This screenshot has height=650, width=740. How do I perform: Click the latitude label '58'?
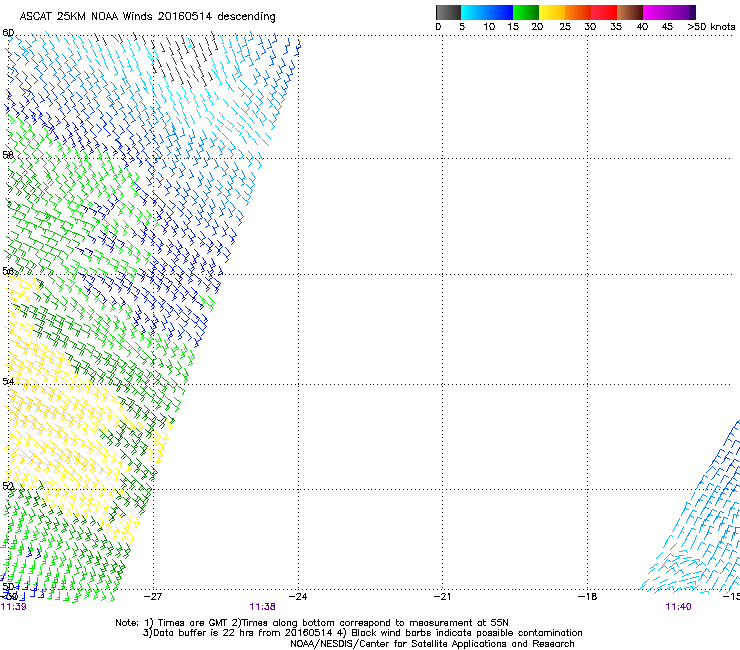(8, 155)
